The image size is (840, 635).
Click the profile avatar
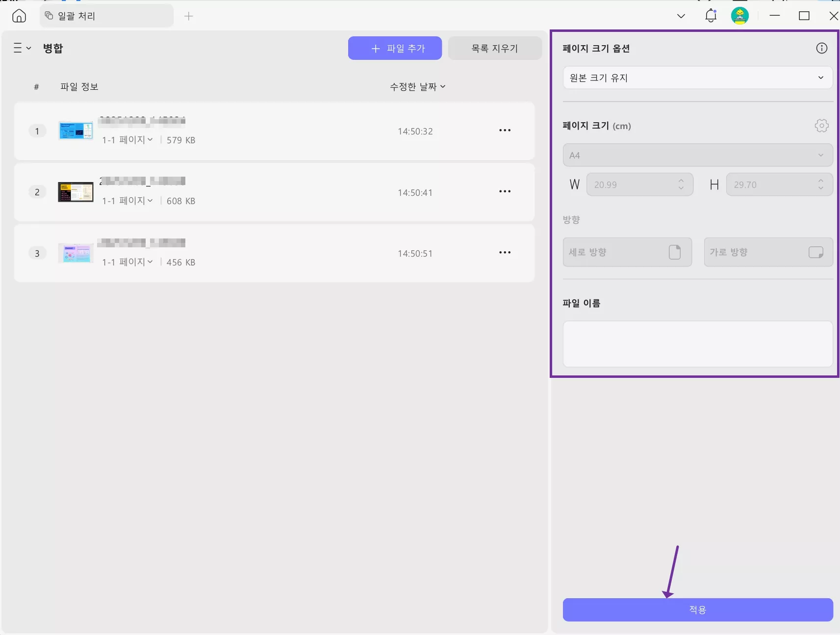pyautogui.click(x=740, y=15)
